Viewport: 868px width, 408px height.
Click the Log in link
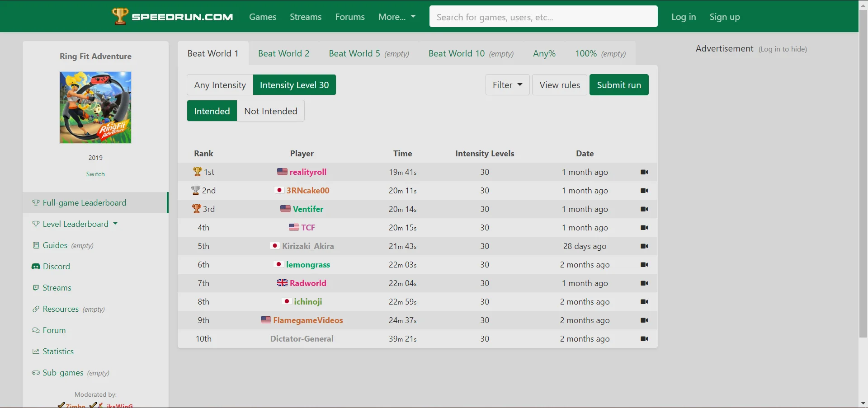684,17
